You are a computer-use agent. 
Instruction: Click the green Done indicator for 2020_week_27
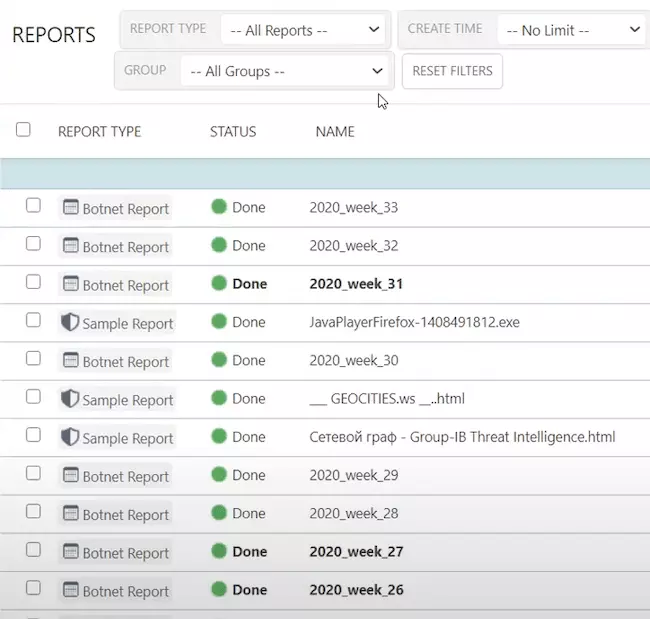point(219,551)
